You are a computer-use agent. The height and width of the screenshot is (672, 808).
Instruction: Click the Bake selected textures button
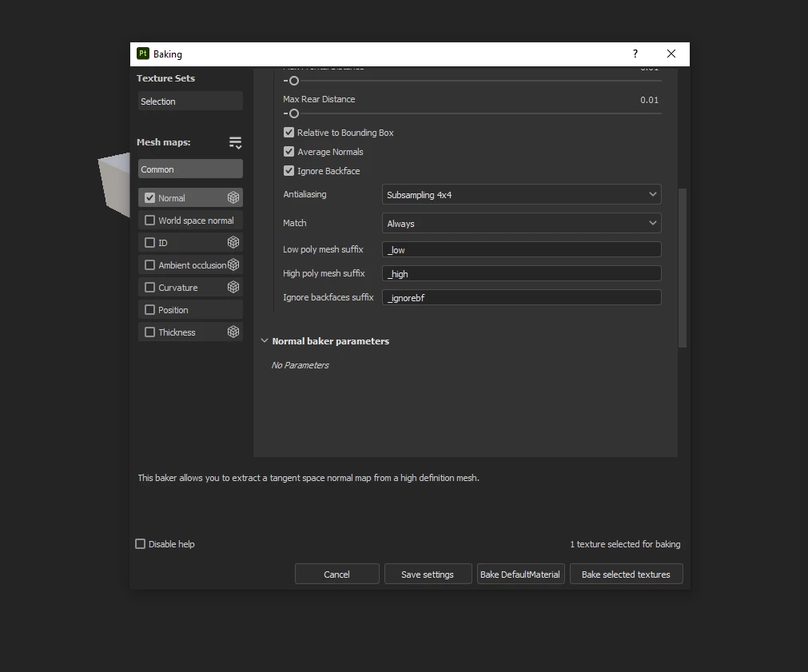(x=626, y=574)
